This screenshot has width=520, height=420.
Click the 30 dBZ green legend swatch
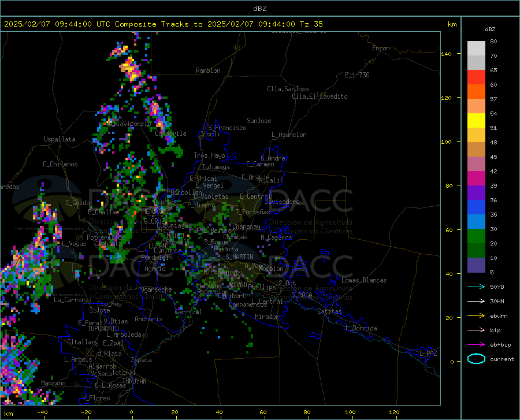pos(476,236)
